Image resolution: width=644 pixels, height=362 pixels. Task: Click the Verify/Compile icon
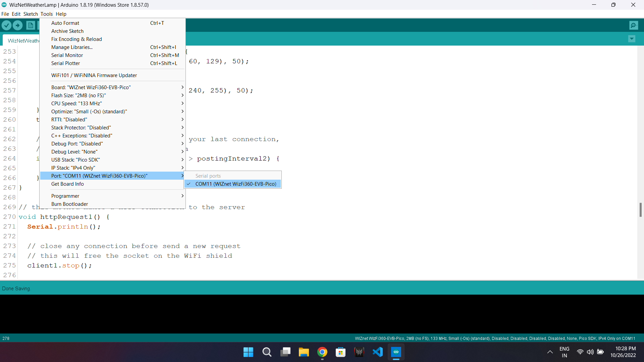pos(7,25)
